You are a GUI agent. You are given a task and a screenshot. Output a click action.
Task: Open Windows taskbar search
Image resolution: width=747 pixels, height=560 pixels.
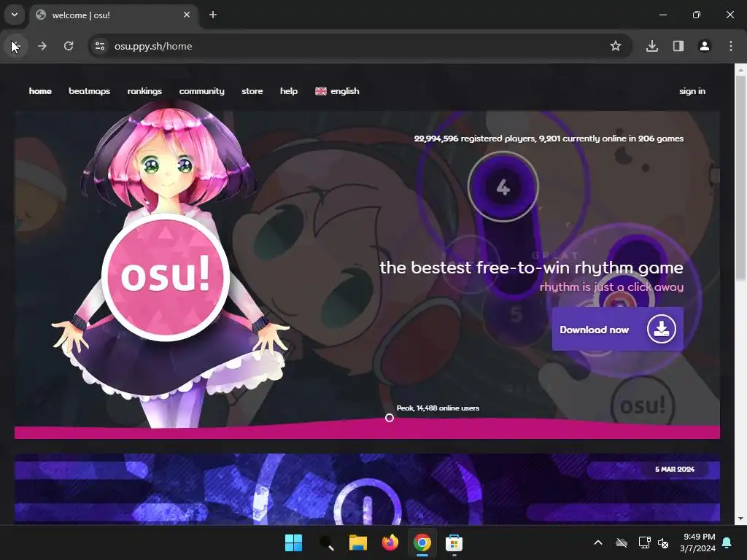tap(326, 542)
